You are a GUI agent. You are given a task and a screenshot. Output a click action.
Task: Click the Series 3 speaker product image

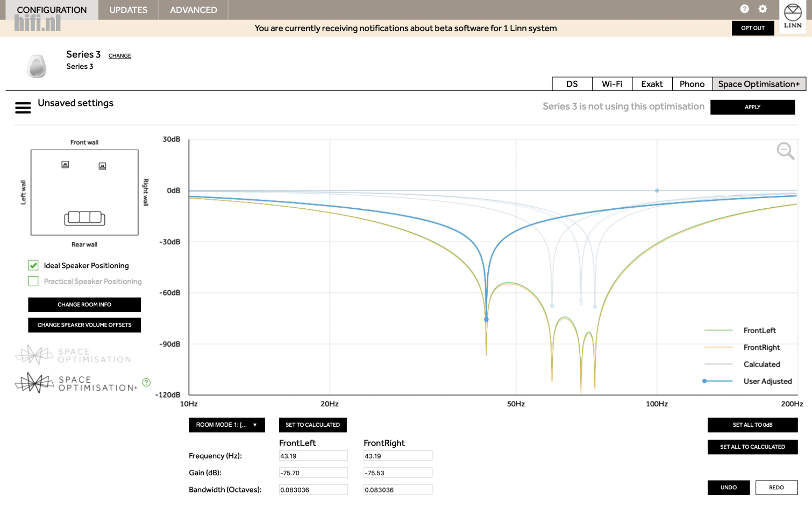[x=37, y=66]
